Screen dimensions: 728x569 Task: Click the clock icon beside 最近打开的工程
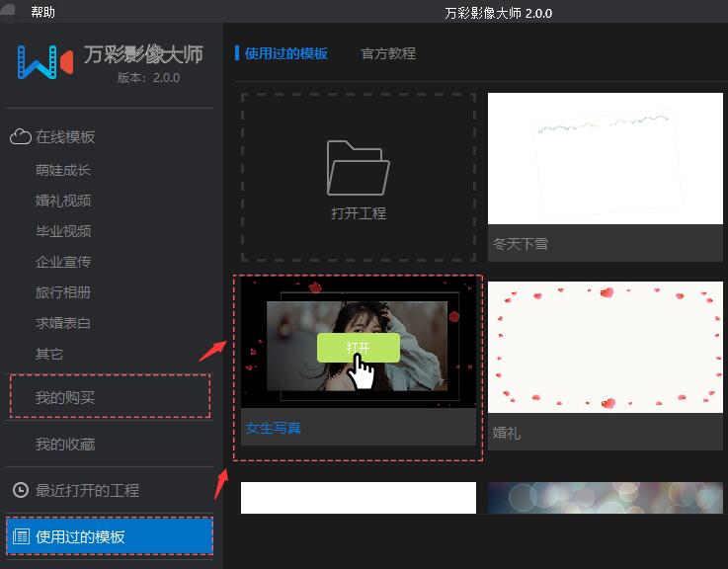tap(20, 490)
